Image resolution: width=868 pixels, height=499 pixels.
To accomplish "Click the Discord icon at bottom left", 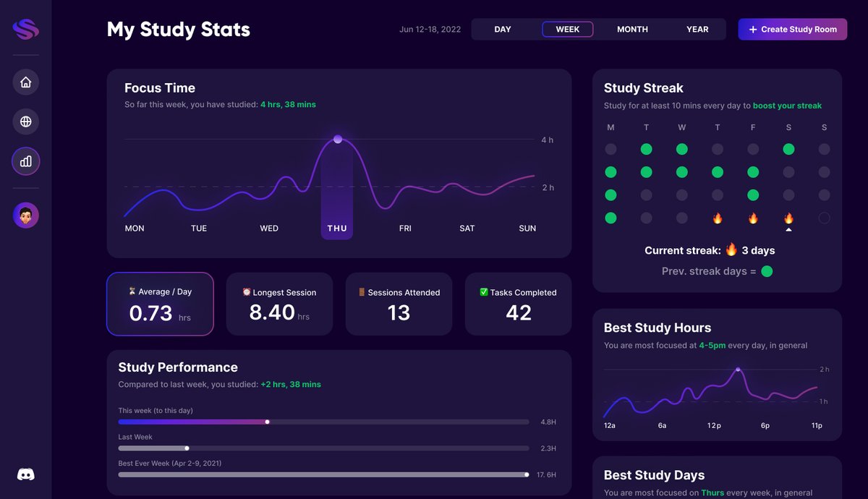I will click(25, 474).
